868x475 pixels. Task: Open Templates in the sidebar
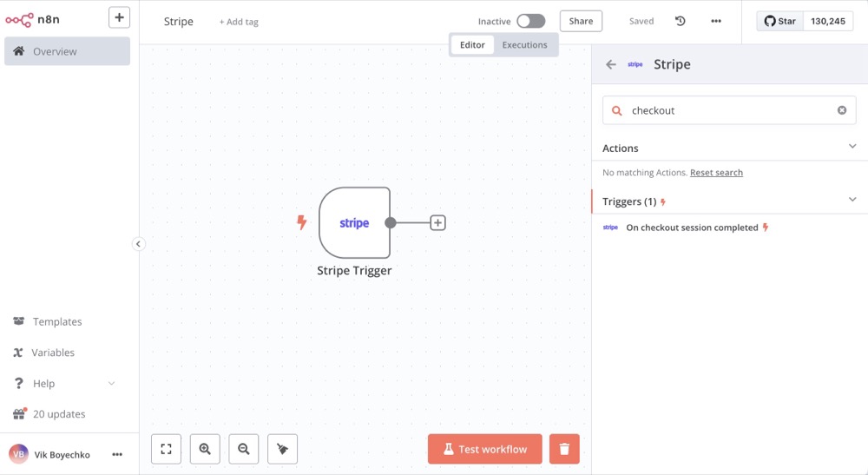[57, 321]
